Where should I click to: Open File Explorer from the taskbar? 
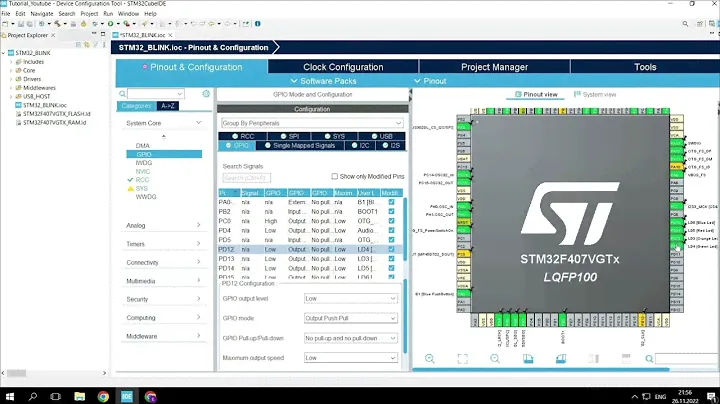pos(79,395)
